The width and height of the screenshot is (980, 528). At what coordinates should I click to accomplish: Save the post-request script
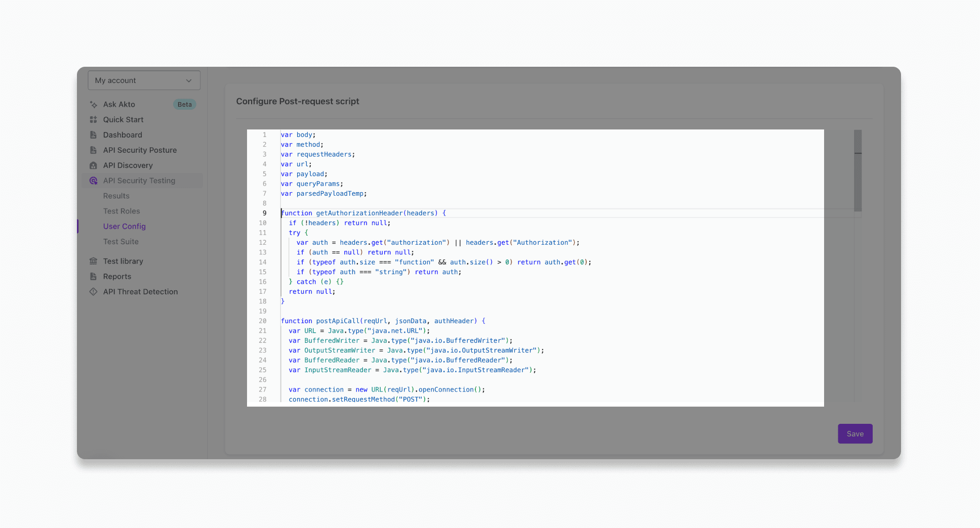coord(854,433)
